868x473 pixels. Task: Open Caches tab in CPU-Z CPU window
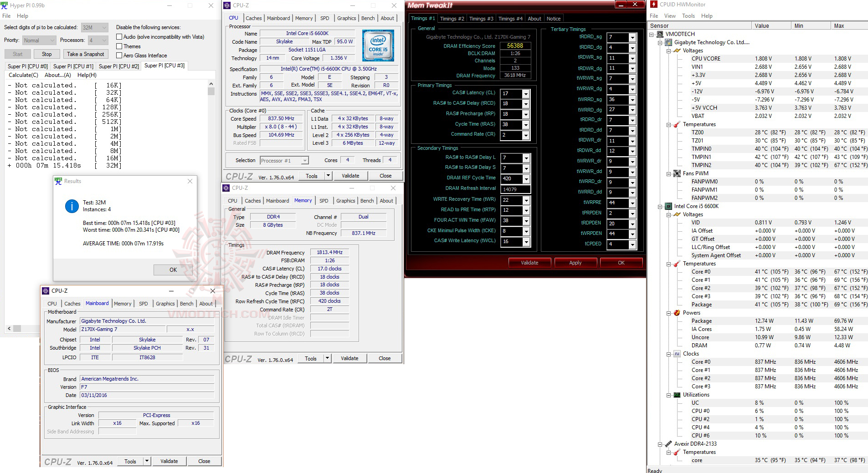[254, 18]
